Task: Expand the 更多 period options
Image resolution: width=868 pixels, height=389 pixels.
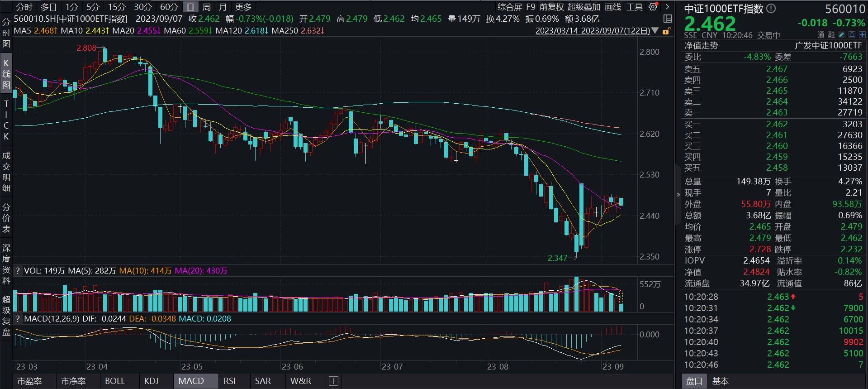Action: 243,7
